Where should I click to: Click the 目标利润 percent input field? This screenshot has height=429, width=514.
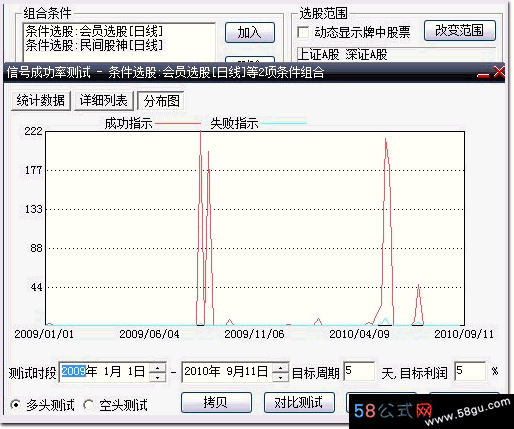pyautogui.click(x=470, y=371)
